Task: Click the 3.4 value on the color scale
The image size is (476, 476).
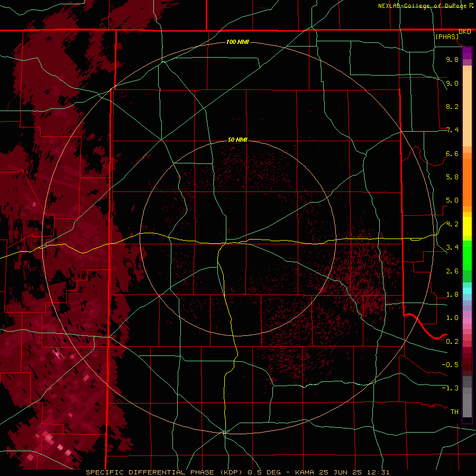Action: coord(452,248)
